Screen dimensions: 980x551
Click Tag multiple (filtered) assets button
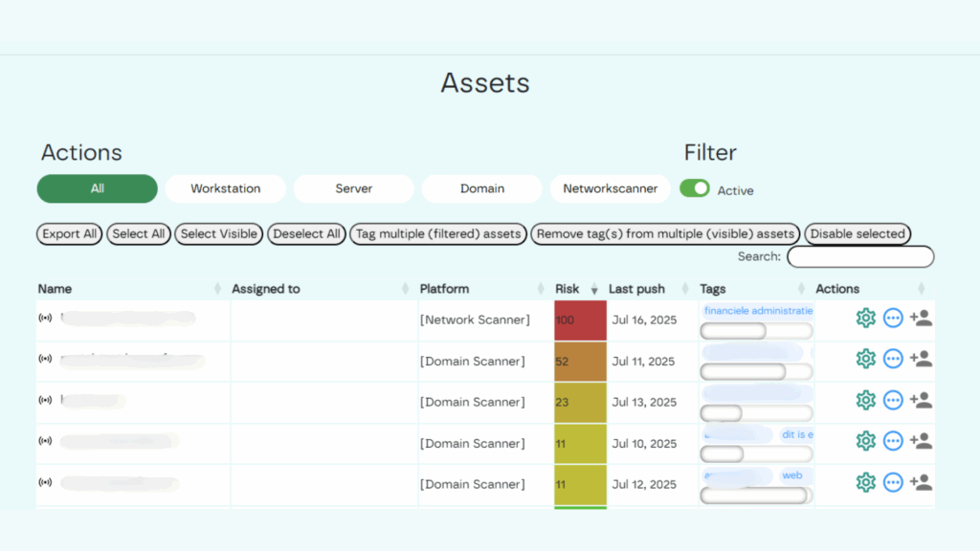coord(437,234)
